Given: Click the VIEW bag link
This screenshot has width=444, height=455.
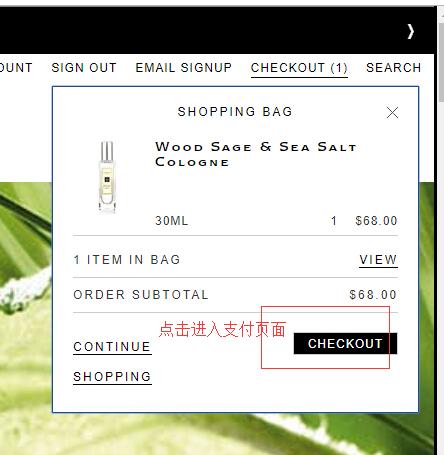Looking at the screenshot, I should [378, 259].
